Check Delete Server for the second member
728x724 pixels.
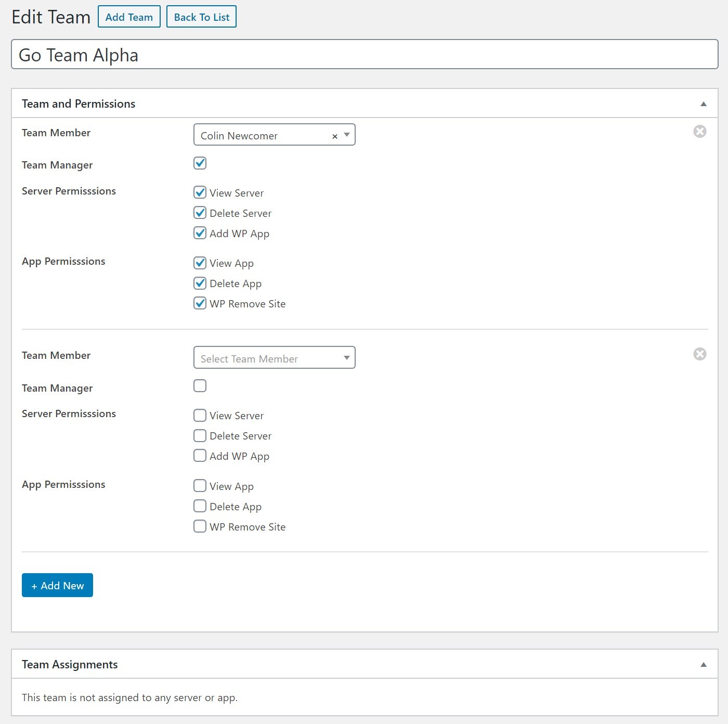(x=200, y=435)
